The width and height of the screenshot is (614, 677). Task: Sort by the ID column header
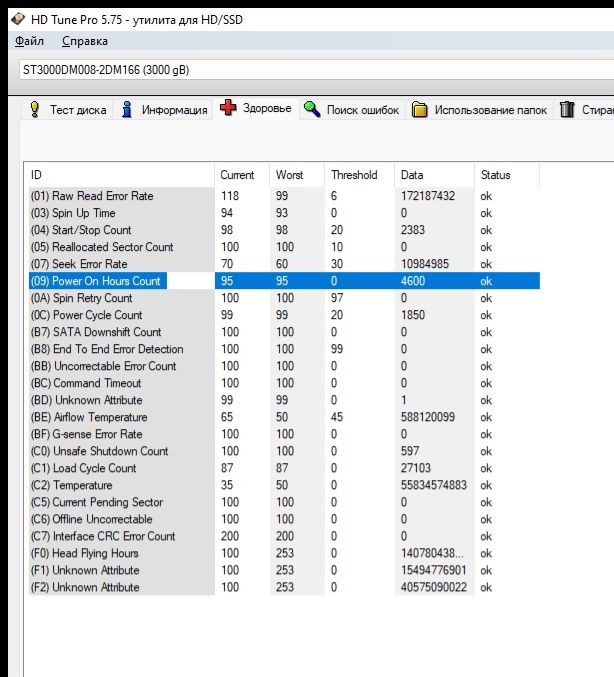coord(119,175)
